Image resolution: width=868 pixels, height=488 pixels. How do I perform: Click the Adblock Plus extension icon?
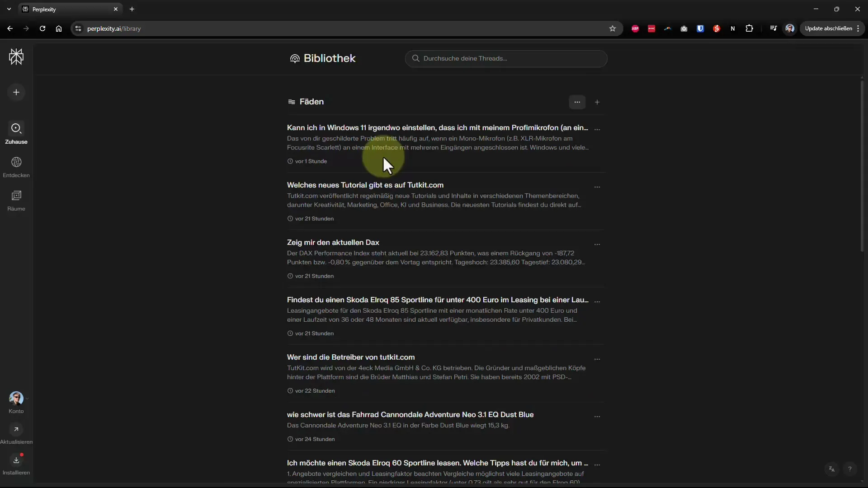(x=635, y=28)
